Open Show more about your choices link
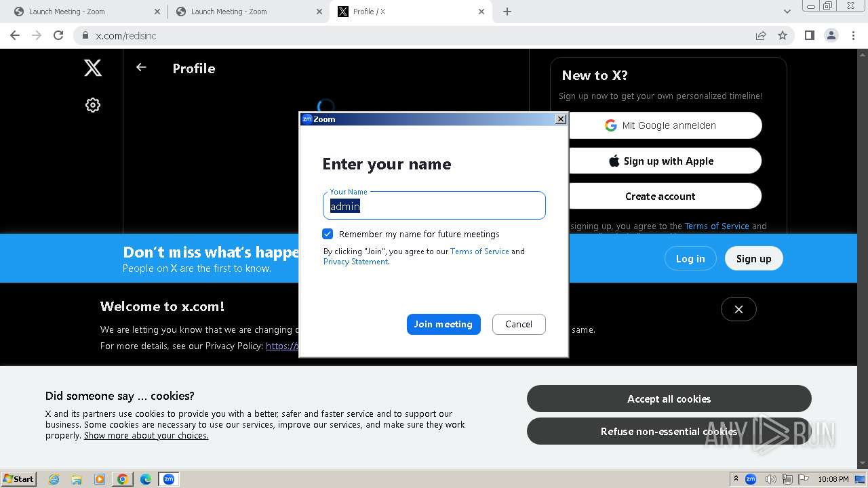The image size is (868, 488). pyautogui.click(x=146, y=436)
